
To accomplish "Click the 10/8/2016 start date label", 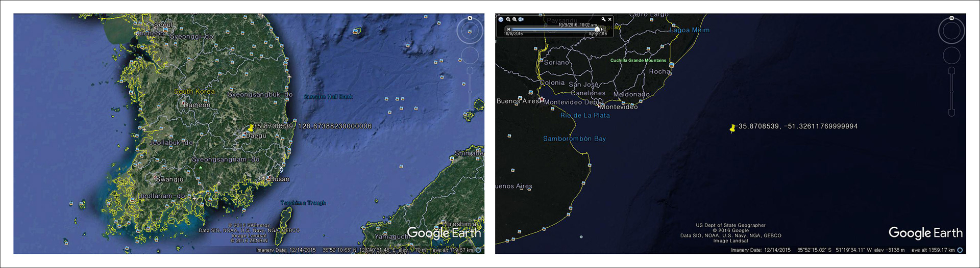I will [x=513, y=34].
